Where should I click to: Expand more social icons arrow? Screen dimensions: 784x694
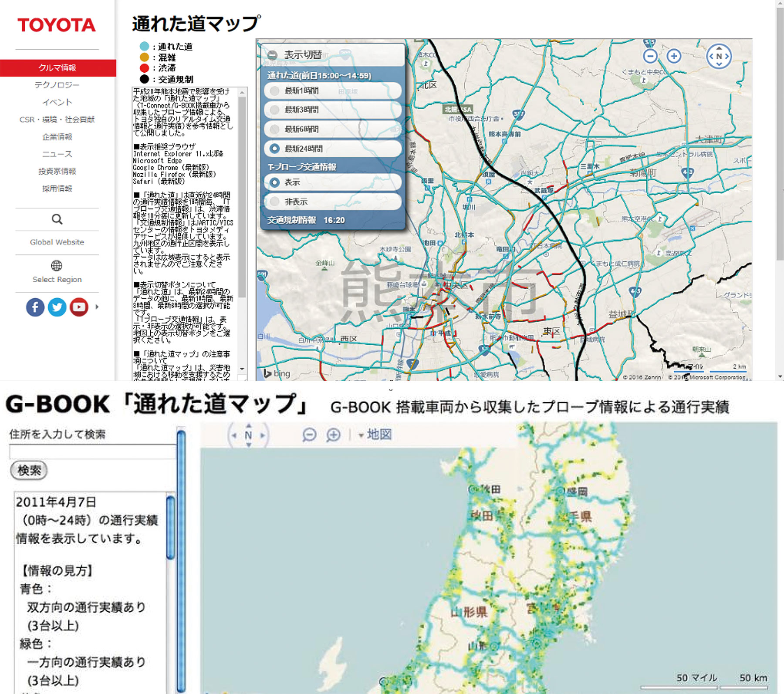(x=97, y=307)
